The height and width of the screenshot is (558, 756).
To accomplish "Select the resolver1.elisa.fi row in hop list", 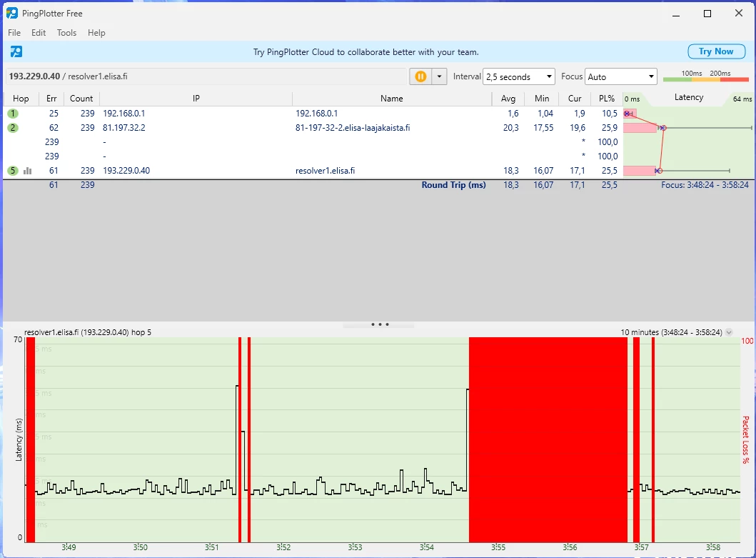I will [x=325, y=171].
